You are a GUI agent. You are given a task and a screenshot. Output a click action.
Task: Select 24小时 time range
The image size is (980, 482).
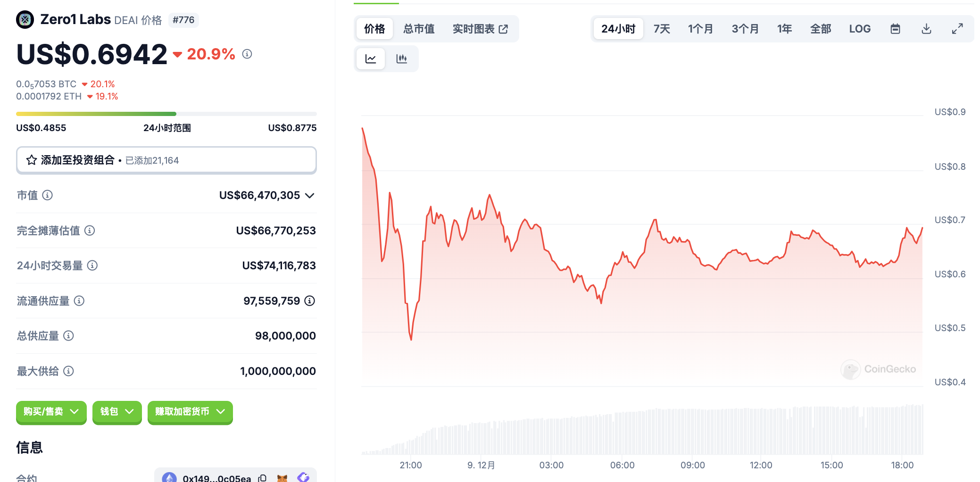point(618,29)
